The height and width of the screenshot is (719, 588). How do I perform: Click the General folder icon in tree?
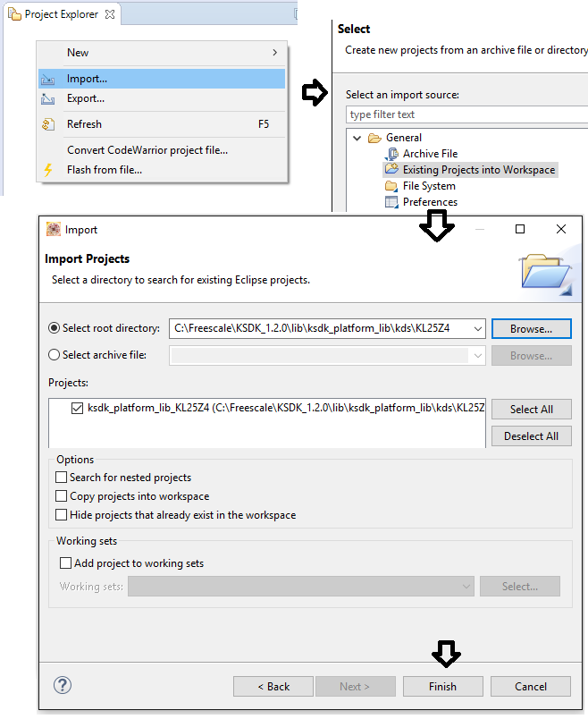click(374, 138)
